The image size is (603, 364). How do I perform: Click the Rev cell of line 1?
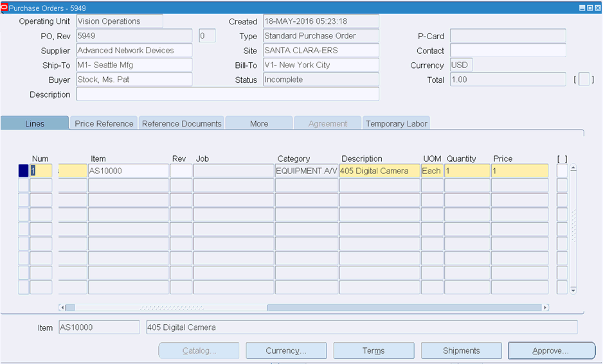(181, 171)
